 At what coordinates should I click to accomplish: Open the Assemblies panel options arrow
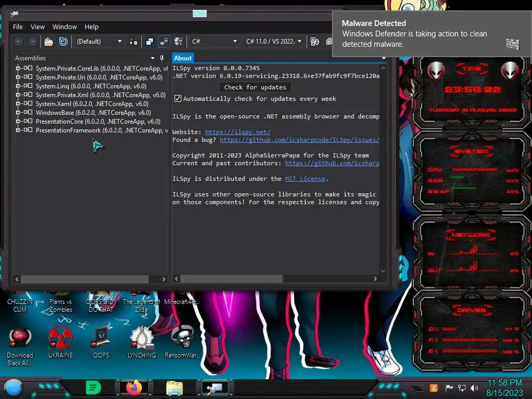[x=152, y=58]
